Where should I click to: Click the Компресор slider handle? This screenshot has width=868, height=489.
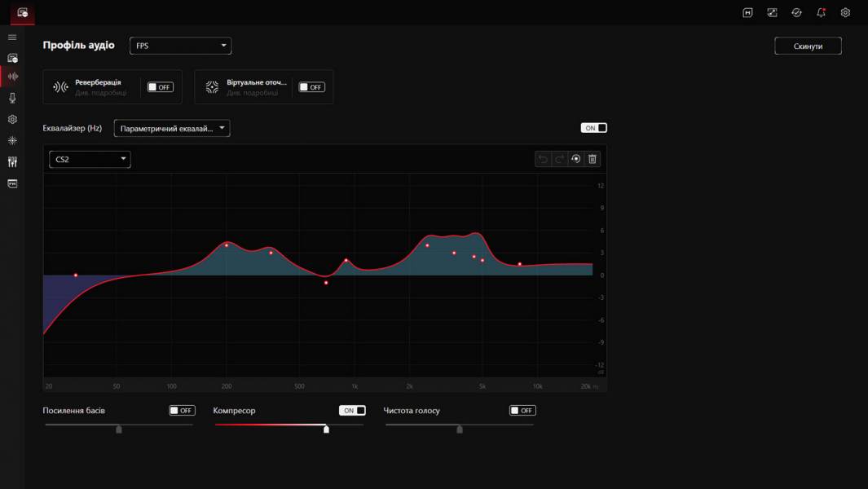click(x=326, y=430)
